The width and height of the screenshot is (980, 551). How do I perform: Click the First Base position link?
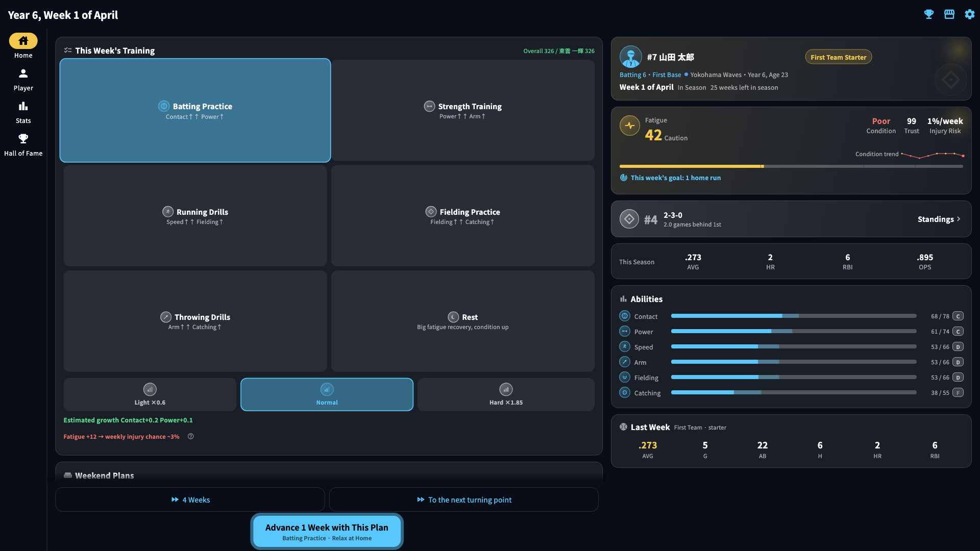667,74
